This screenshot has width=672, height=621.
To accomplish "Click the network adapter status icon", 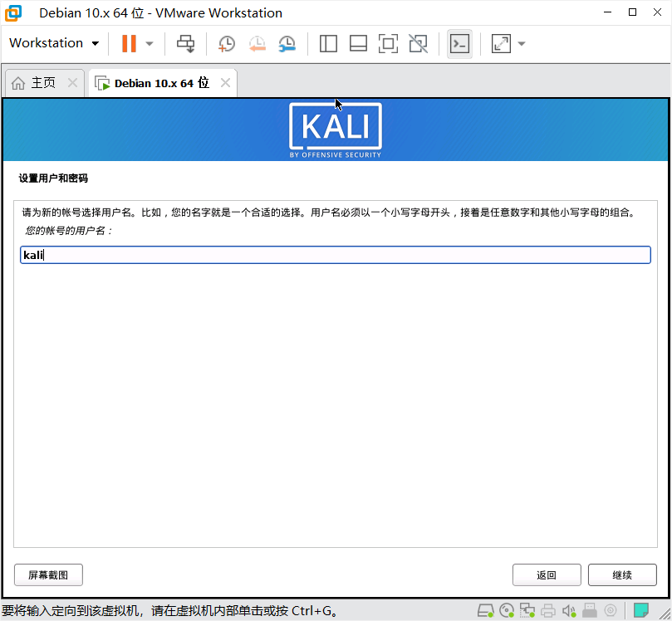I will (527, 610).
